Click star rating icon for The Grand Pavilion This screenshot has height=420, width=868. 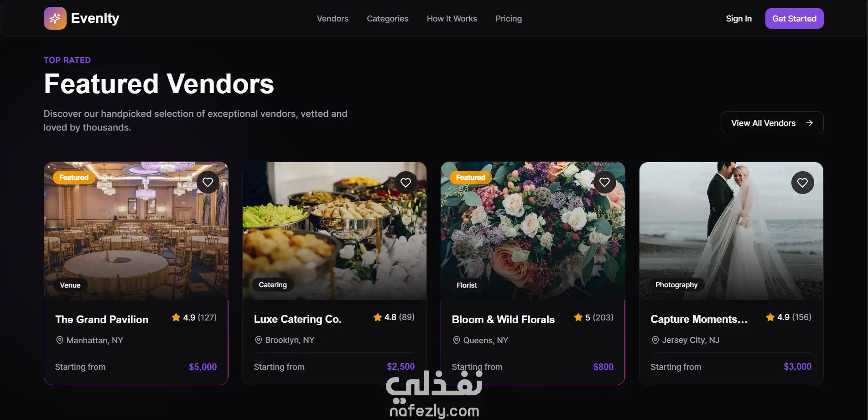[176, 317]
